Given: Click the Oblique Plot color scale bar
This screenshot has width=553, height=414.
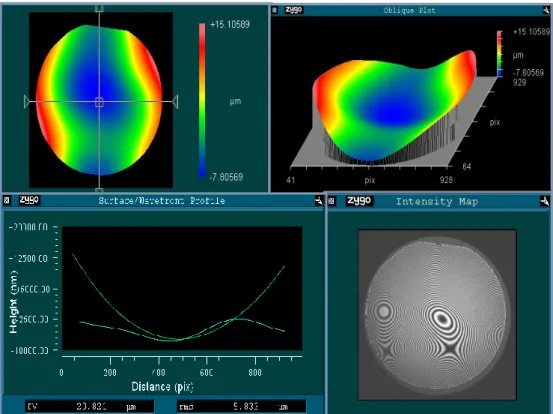Looking at the screenshot, I should (x=500, y=54).
